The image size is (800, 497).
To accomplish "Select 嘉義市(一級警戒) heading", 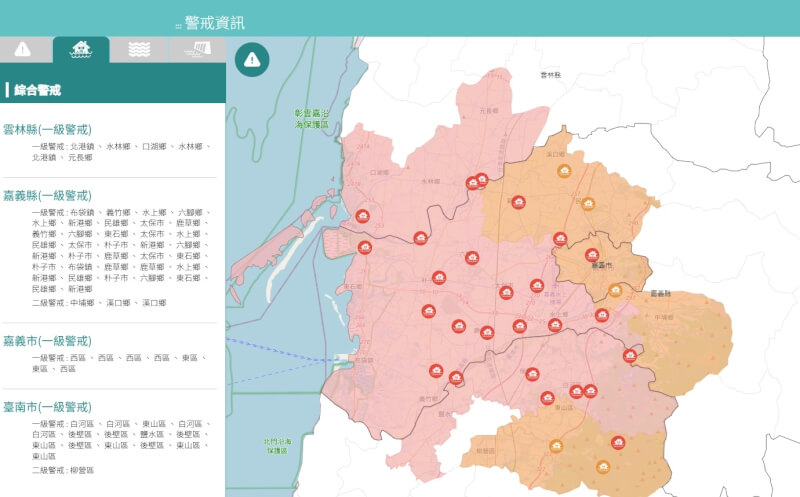I will (x=47, y=341).
